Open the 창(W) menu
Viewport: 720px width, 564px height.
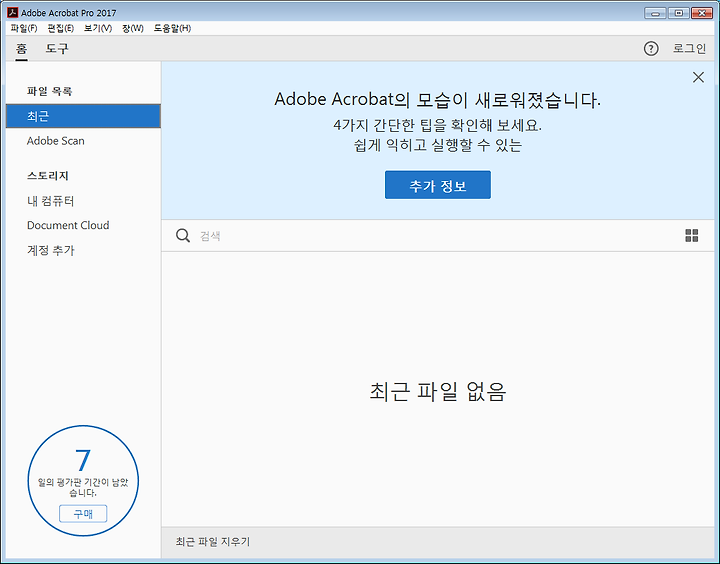133,28
